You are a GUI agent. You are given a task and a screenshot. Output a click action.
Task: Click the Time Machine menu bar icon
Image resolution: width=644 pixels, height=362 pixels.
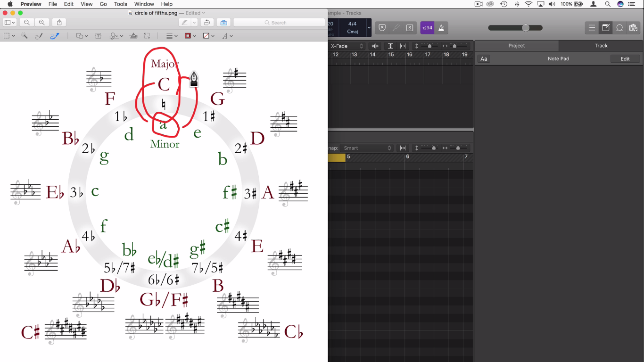coord(504,4)
